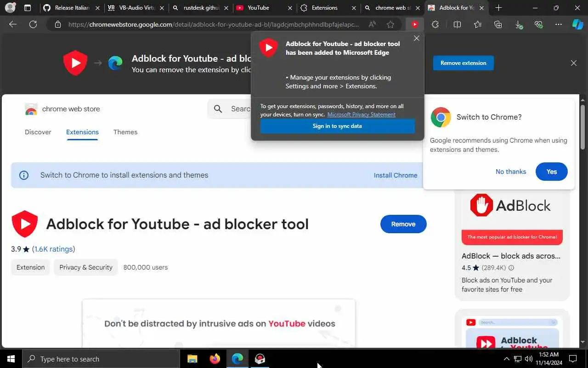The height and width of the screenshot is (368, 588).
Task: Open Settings and more ellipsis menu
Action: [559, 24]
